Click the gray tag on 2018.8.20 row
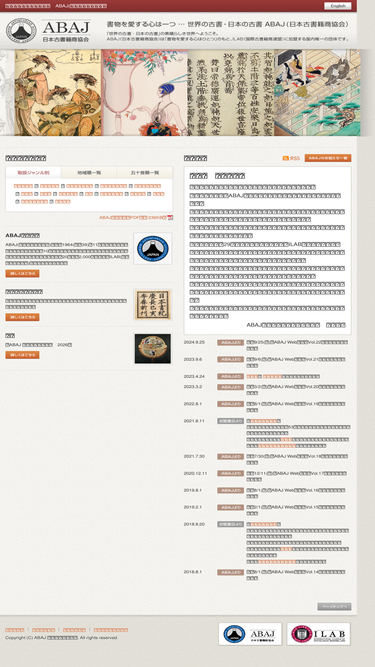This screenshot has width=375, height=667. pos(230,524)
